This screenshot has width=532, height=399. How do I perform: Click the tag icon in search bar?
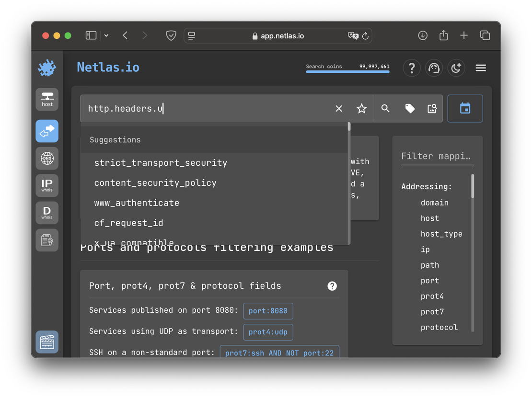(410, 109)
